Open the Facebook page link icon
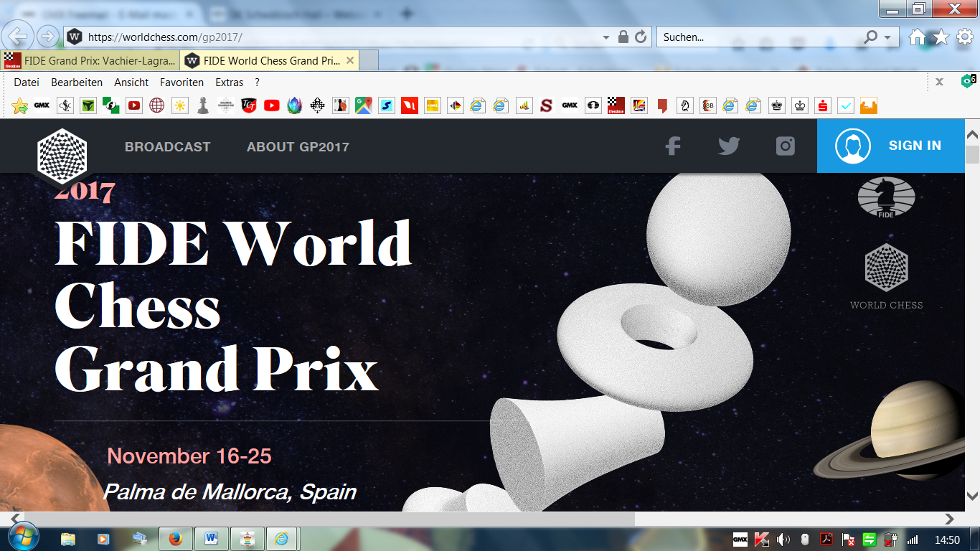This screenshot has height=551, width=980. [x=672, y=146]
